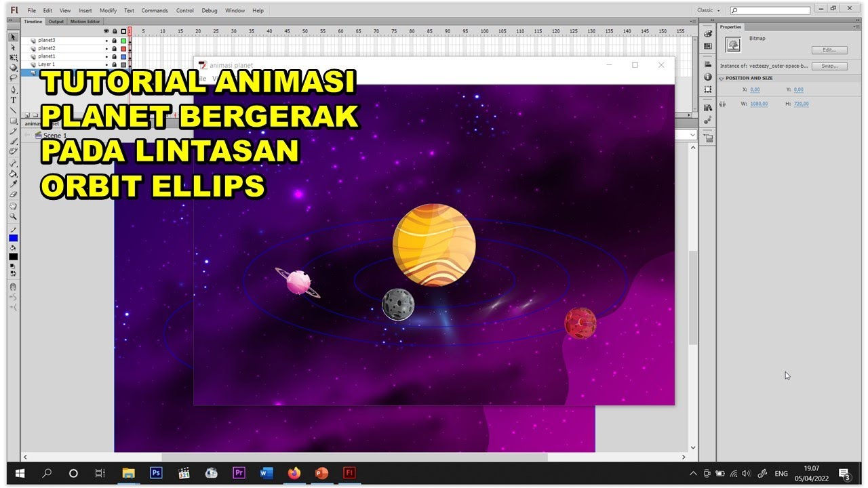Click the X position value
This screenshot has width=868, height=488.
coord(755,89)
